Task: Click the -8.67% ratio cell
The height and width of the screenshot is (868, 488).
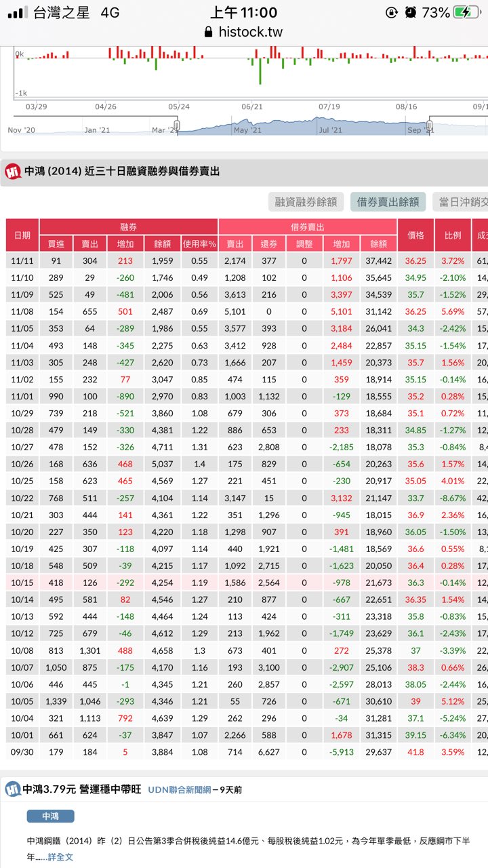Action: (x=453, y=498)
